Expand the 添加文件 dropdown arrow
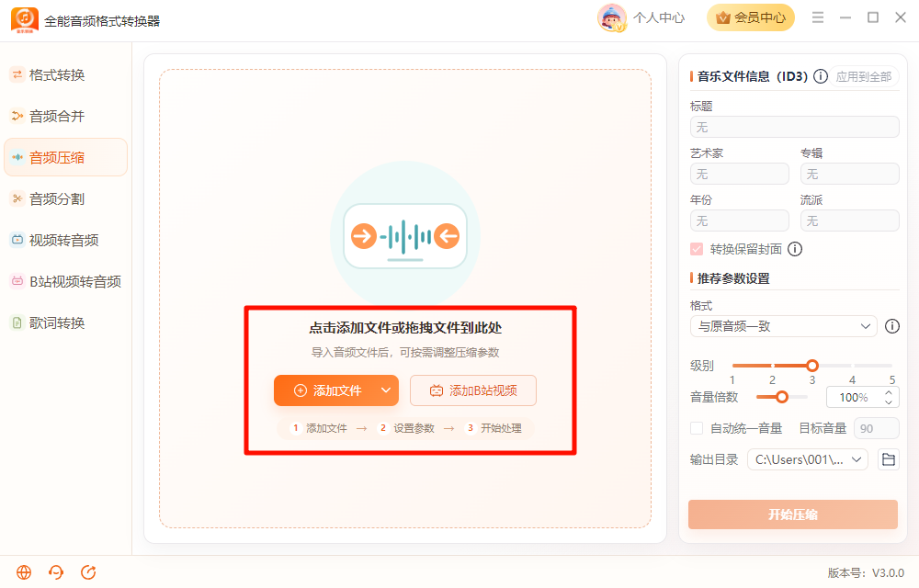Viewport: 919px width, 588px height. pos(386,390)
